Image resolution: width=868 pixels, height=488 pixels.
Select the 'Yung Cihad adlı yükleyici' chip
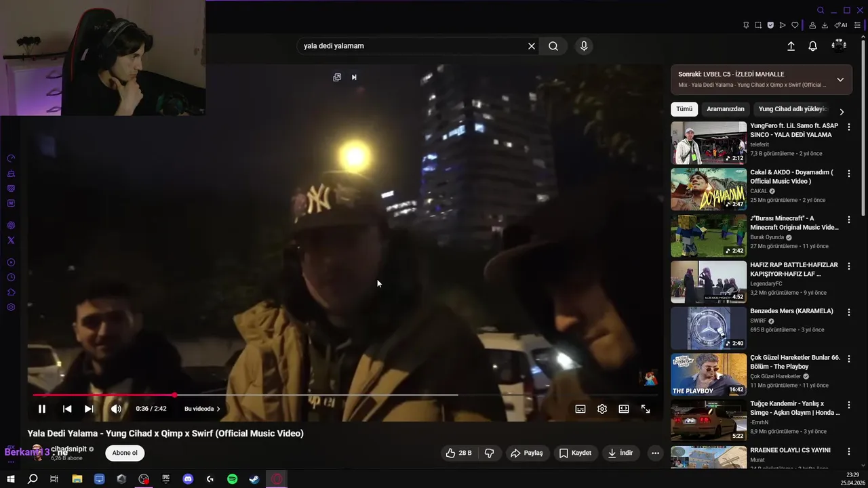click(x=792, y=109)
